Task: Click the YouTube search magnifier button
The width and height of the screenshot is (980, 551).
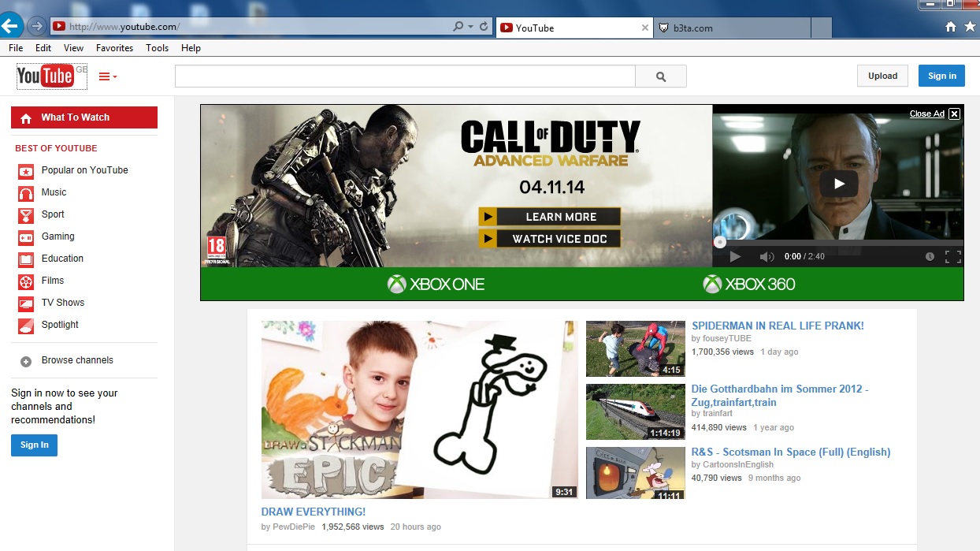Action: click(661, 76)
